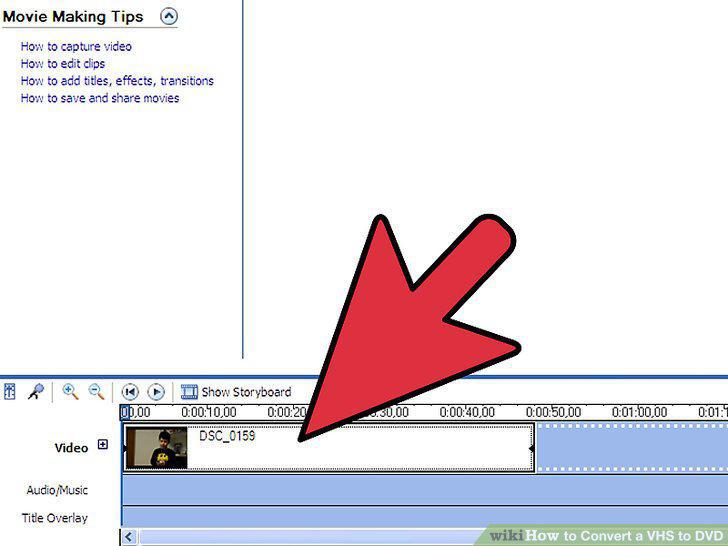This screenshot has width=728, height=546.
Task: Click the 0:00:10,00 mark on ruler
Action: pos(208,412)
